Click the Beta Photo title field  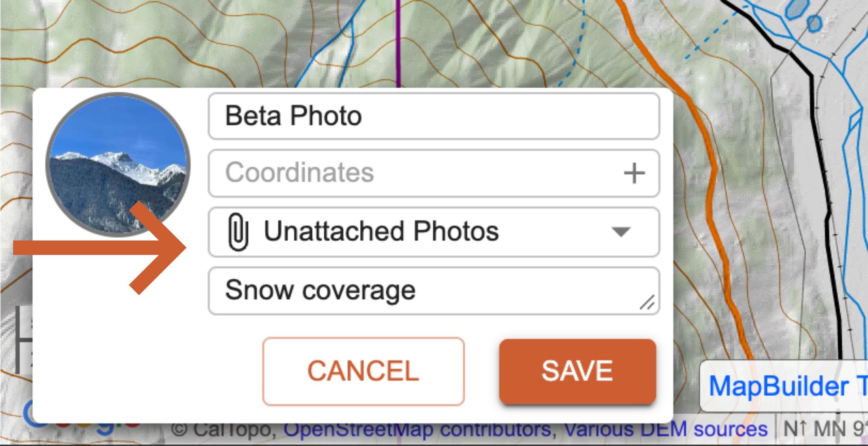[x=433, y=116]
